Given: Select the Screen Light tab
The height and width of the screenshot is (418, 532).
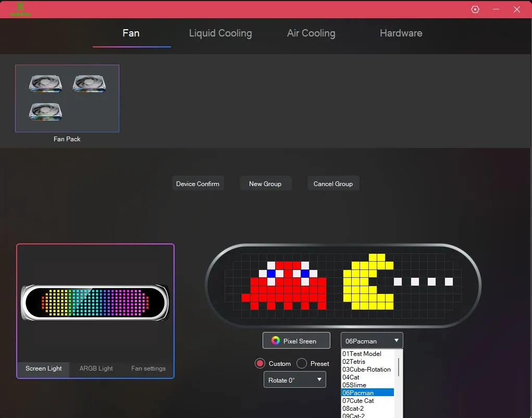Looking at the screenshot, I should pyautogui.click(x=43, y=368).
